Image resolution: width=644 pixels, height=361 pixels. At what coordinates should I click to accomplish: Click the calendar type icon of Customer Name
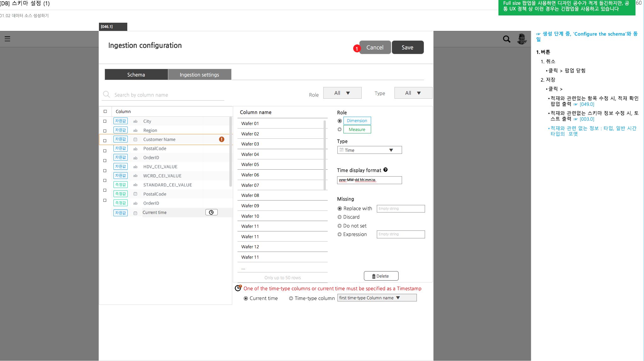135,139
